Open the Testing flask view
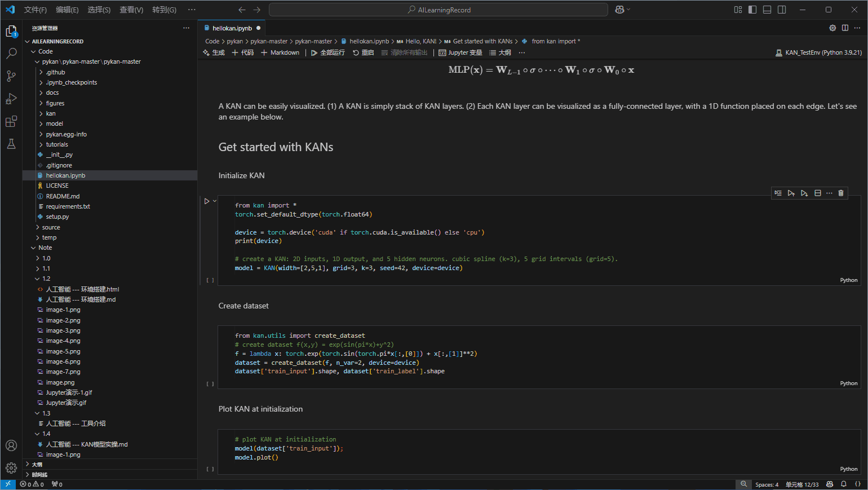Image resolution: width=868 pixels, height=490 pixels. 11,144
